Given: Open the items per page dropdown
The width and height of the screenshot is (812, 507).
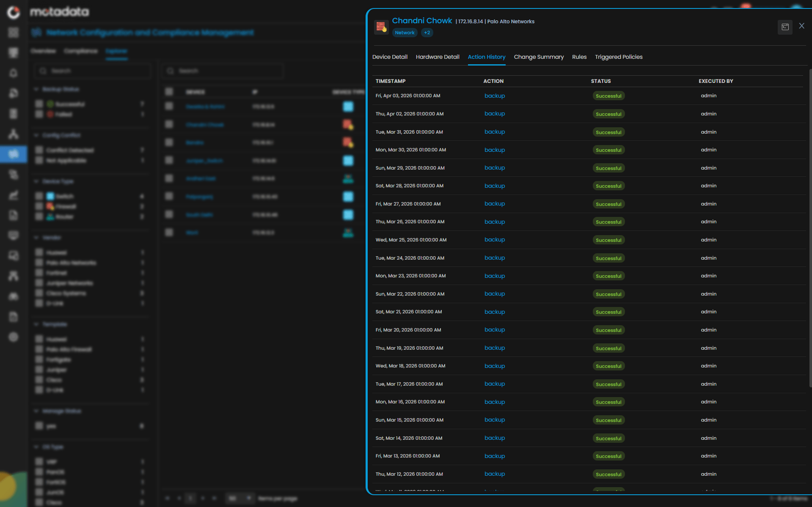Looking at the screenshot, I should tap(239, 498).
